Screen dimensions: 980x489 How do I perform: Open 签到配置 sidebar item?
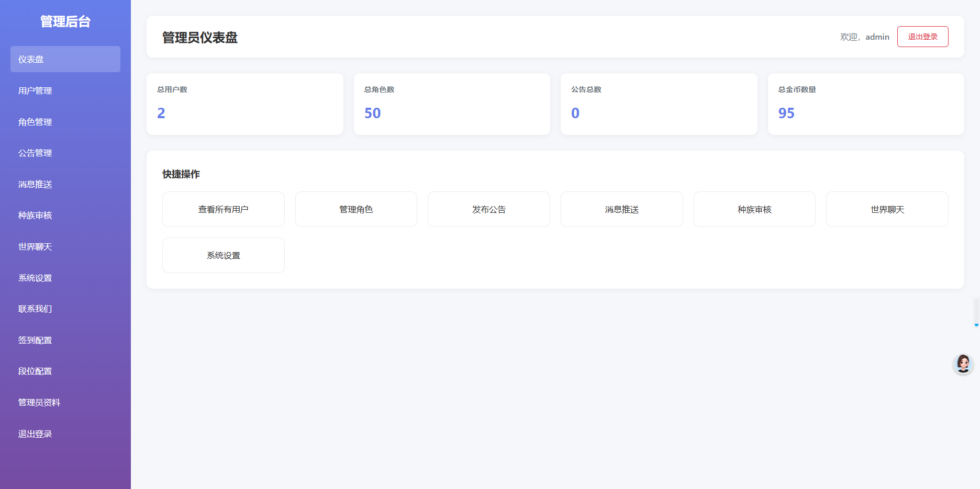tap(65, 340)
